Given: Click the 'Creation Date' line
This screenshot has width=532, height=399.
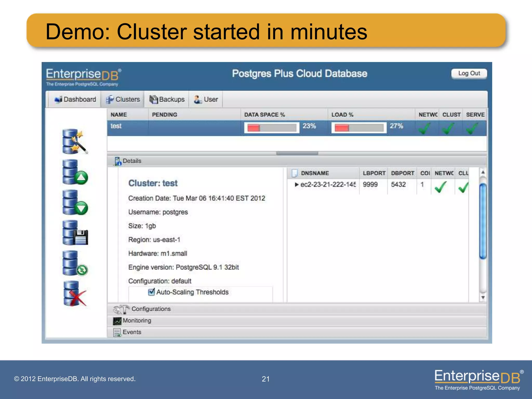Looking at the screenshot, I should pos(197,198).
